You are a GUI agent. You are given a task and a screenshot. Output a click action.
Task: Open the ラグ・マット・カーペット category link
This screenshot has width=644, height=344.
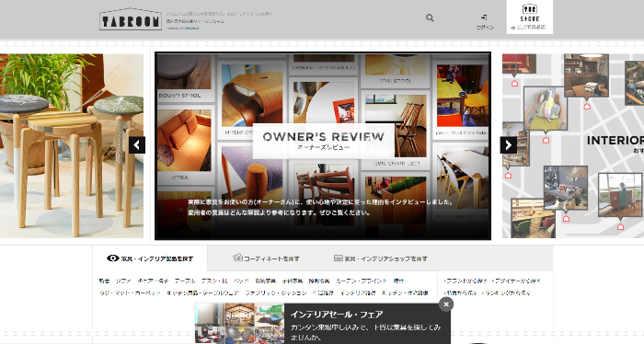pyautogui.click(x=130, y=293)
